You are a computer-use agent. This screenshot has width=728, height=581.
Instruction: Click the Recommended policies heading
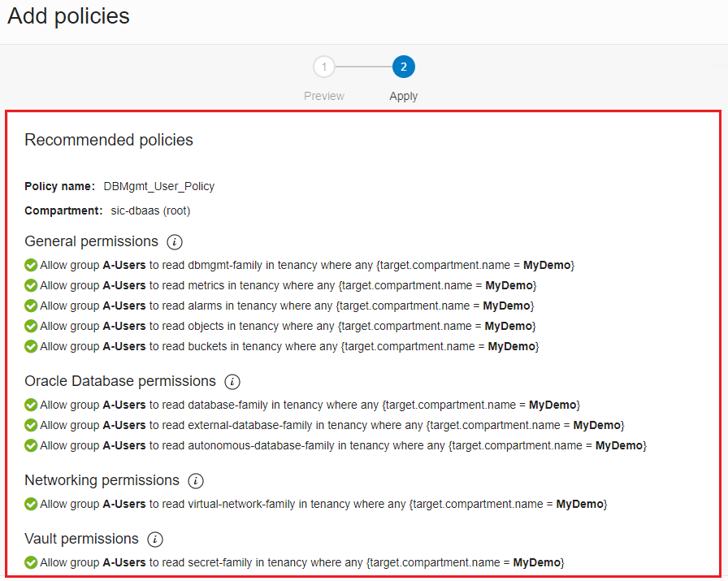coord(108,140)
